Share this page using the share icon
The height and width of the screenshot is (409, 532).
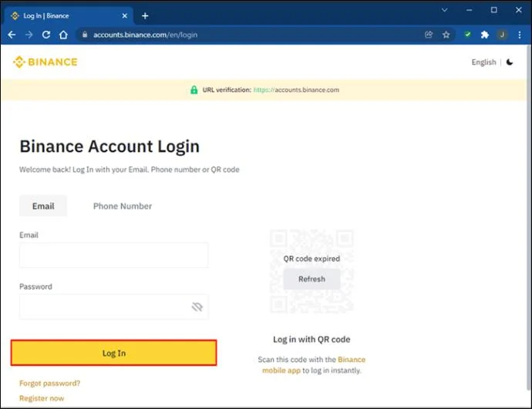[429, 35]
